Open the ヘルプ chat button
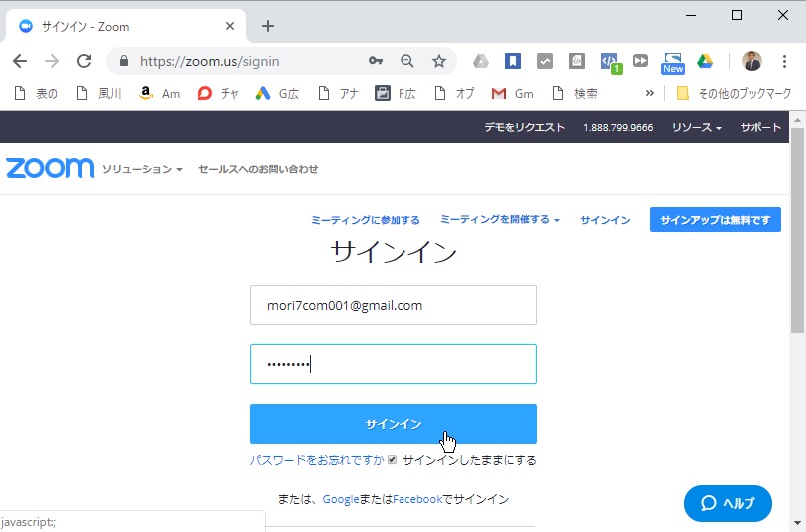806x532 pixels. click(x=727, y=503)
